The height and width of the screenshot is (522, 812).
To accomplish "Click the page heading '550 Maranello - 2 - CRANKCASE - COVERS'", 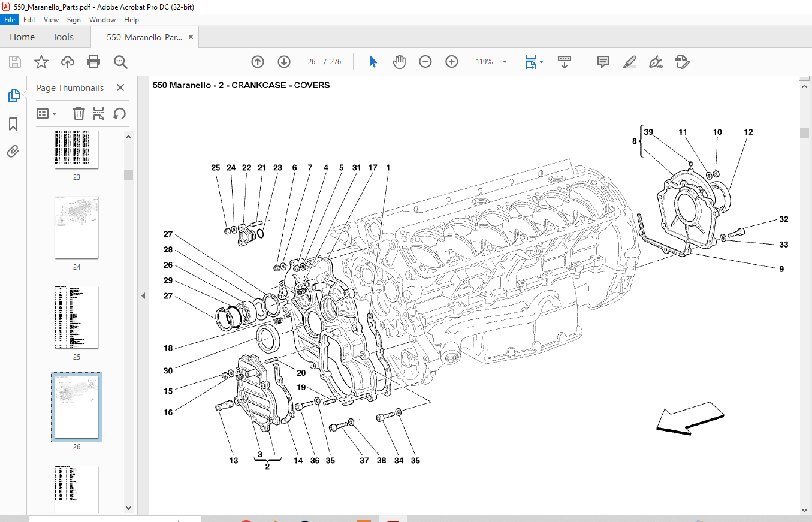I will [241, 85].
